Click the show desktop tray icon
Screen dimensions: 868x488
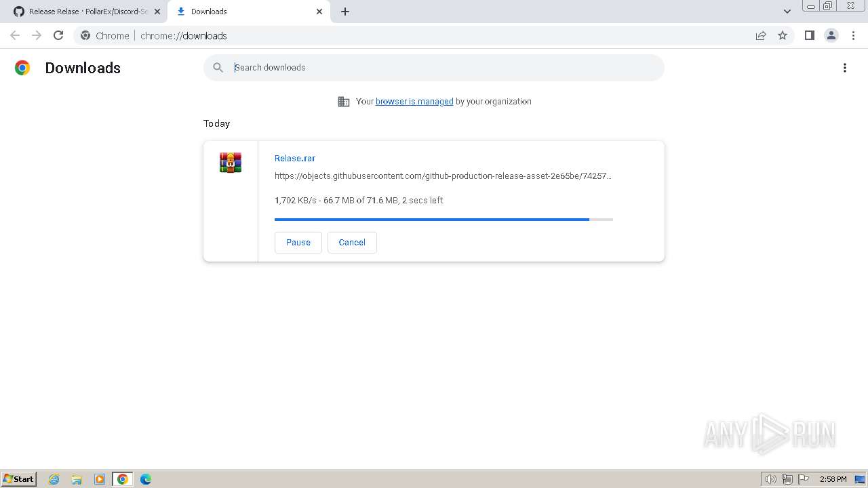(860, 479)
